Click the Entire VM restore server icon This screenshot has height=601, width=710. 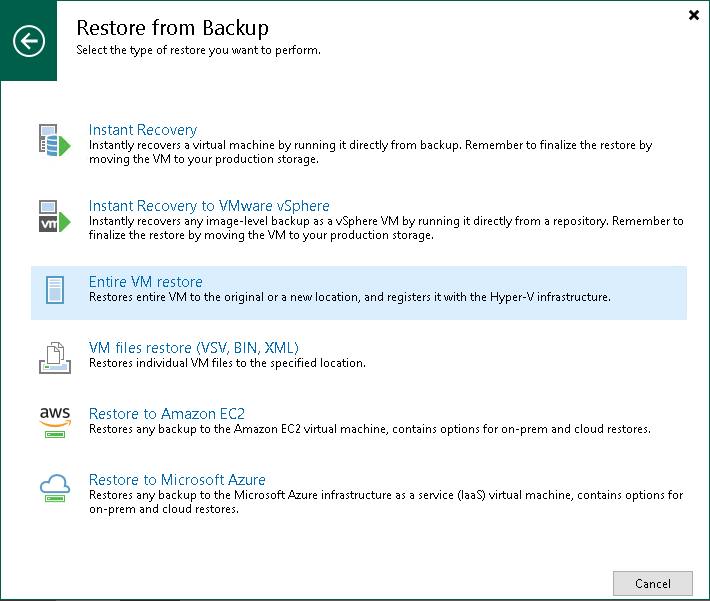(55, 290)
